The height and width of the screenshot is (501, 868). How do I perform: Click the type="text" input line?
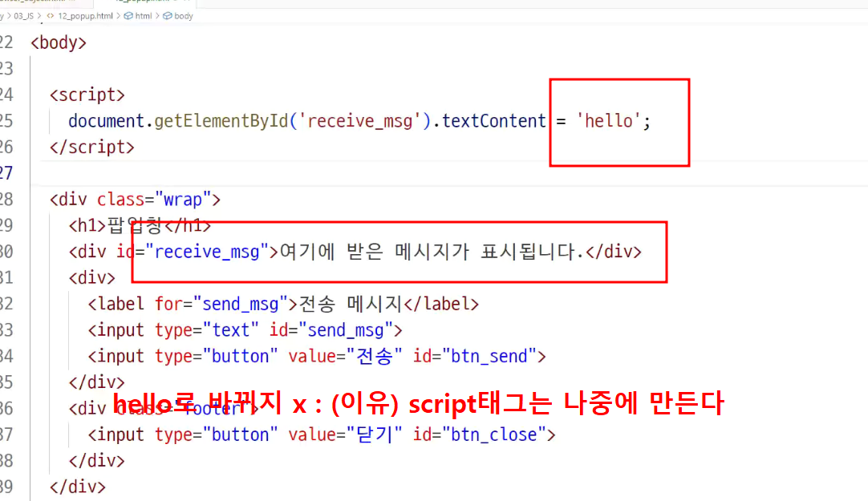tap(245, 330)
